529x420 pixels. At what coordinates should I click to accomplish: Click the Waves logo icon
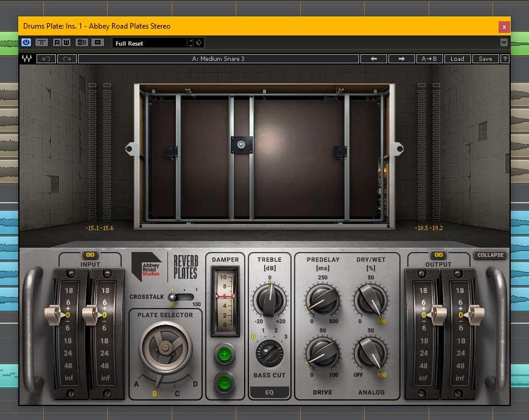coord(27,59)
